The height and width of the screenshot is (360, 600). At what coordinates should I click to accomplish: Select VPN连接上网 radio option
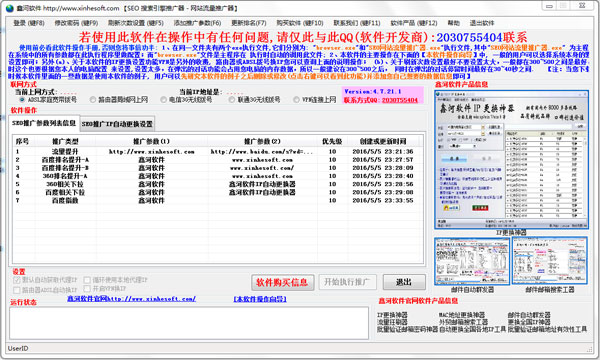(x=315, y=99)
